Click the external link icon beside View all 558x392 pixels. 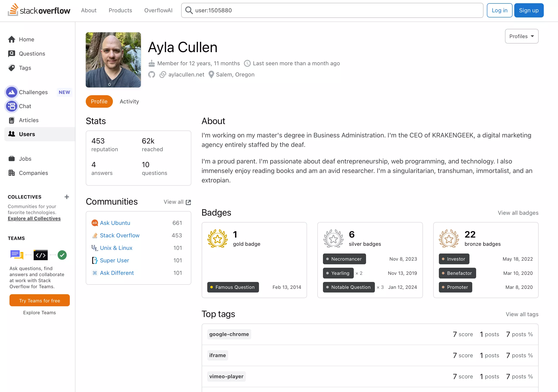click(x=188, y=202)
